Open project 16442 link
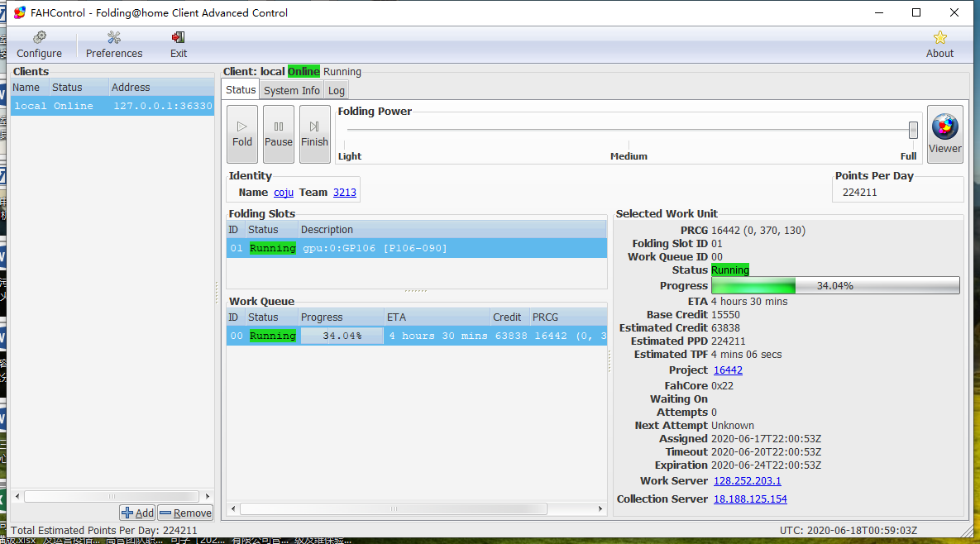The width and height of the screenshot is (980, 544). click(728, 370)
